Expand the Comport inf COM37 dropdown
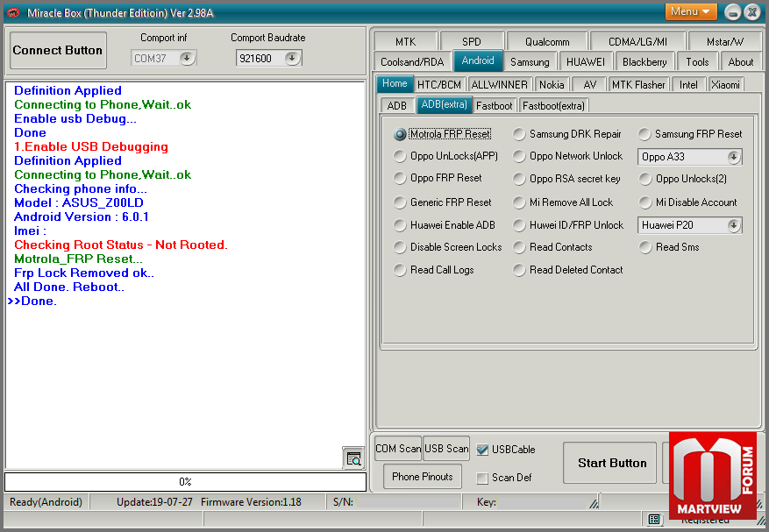769x532 pixels. pyautogui.click(x=187, y=58)
